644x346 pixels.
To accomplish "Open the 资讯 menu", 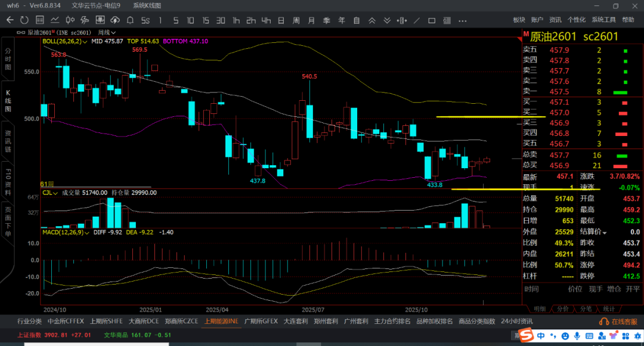I will tap(555, 20).
